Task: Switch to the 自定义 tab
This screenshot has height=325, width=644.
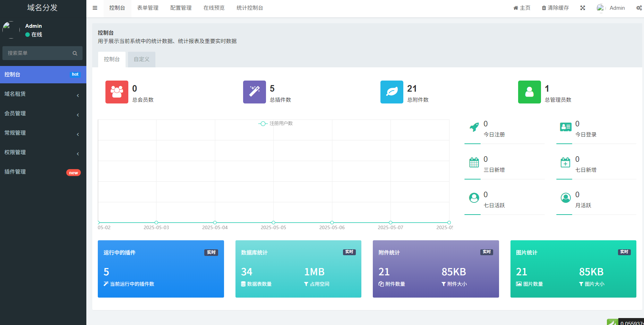Action: point(141,59)
